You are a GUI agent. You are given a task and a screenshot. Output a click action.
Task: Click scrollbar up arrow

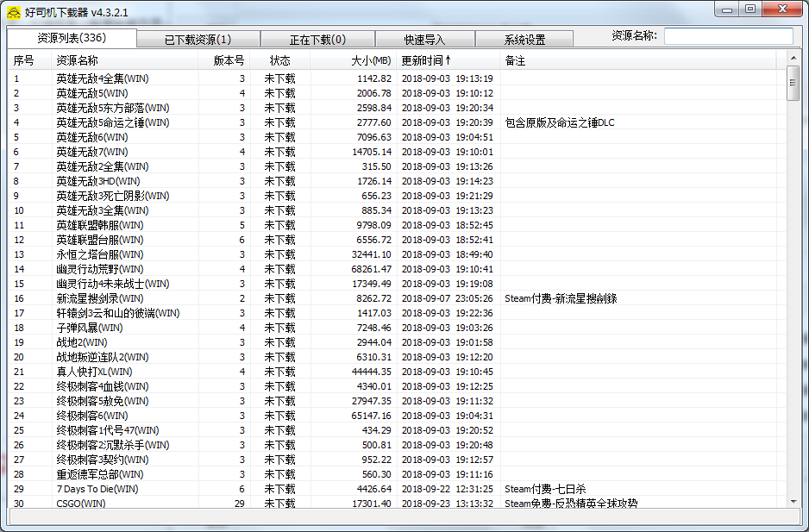pos(793,59)
